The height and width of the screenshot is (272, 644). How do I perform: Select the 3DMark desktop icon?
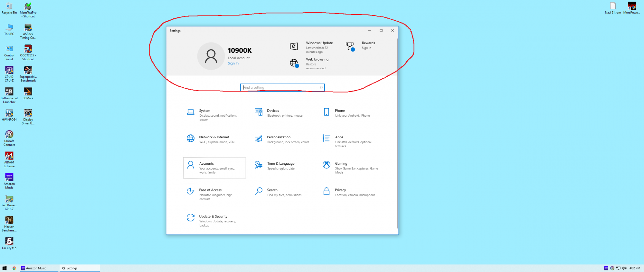click(x=28, y=94)
